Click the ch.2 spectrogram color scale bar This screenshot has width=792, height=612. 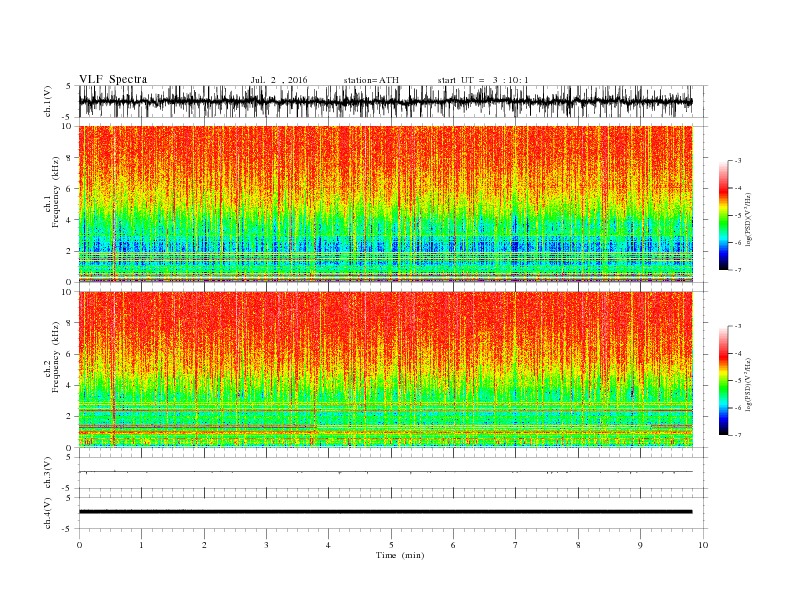pos(723,381)
